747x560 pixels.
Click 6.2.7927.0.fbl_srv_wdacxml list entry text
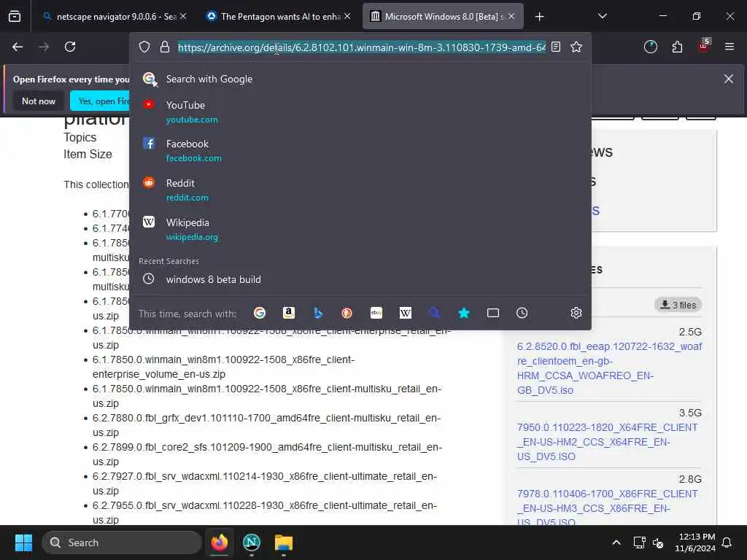(x=264, y=483)
